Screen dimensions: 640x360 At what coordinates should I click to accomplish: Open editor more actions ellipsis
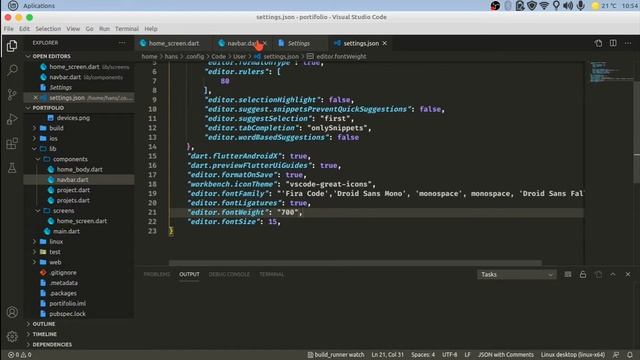coord(628,43)
